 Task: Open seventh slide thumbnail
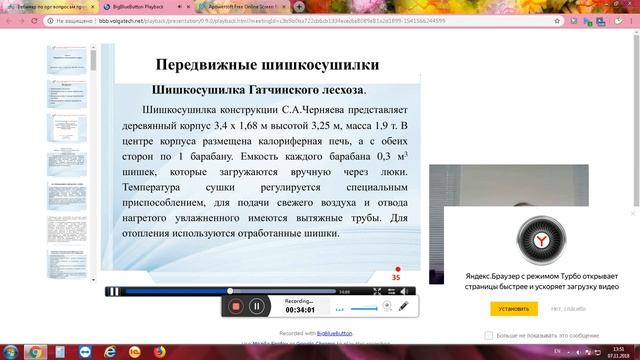click(67, 264)
